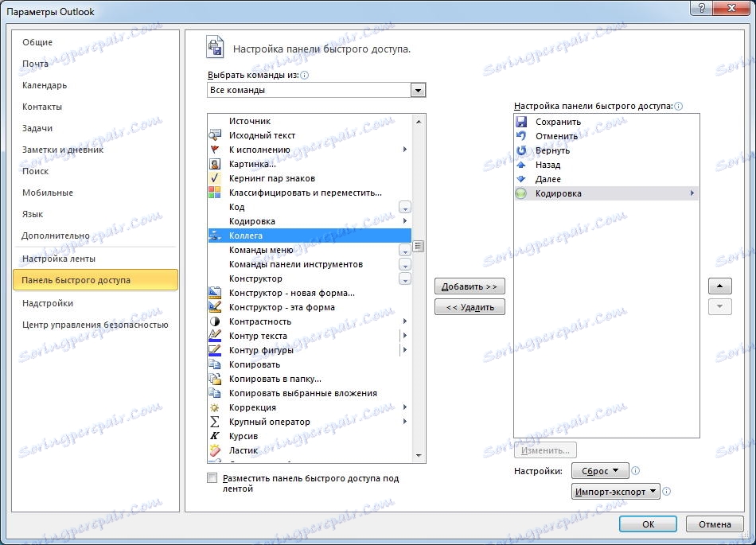Click the Вернуть redo arrow icon
The image size is (756, 545).
pos(521,150)
